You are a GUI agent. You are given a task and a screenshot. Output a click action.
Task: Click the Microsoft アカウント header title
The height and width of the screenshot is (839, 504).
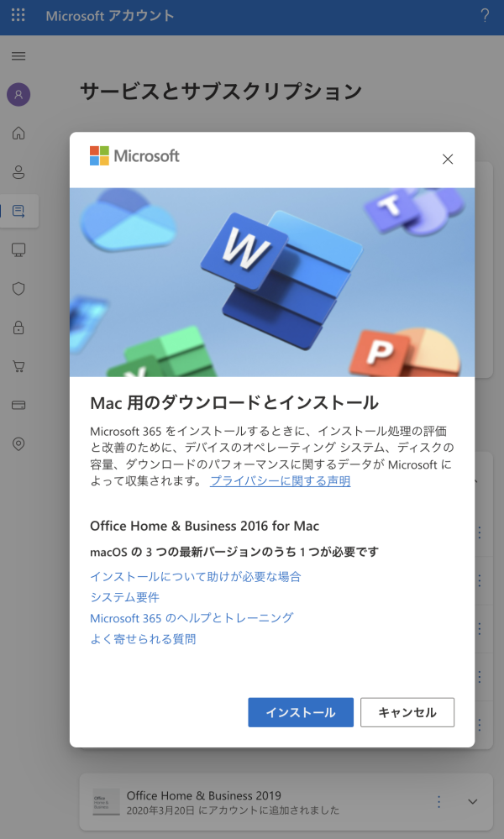point(110,15)
